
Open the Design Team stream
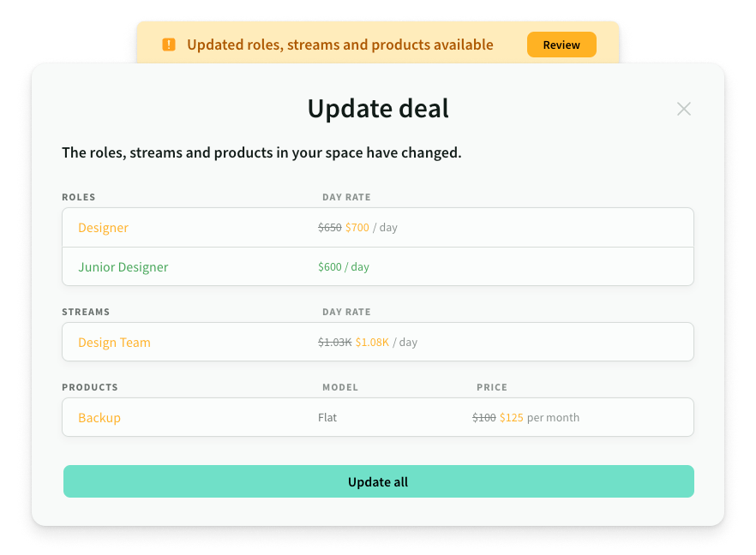tap(114, 343)
